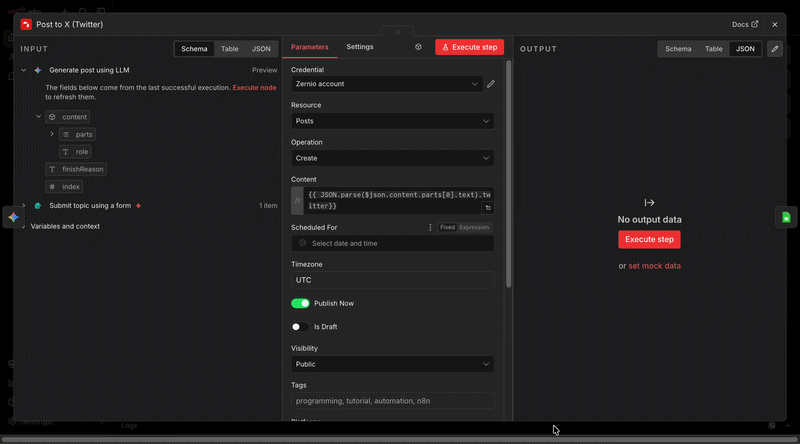800x444 pixels.
Task: Click the cube icon beside Settings tab
Action: (418, 47)
